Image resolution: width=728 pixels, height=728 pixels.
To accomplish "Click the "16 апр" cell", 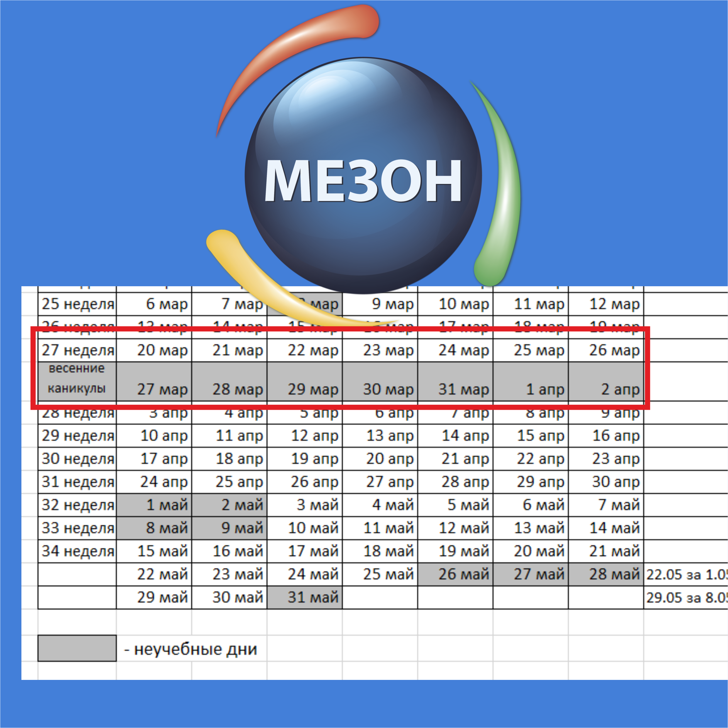I will (x=606, y=436).
